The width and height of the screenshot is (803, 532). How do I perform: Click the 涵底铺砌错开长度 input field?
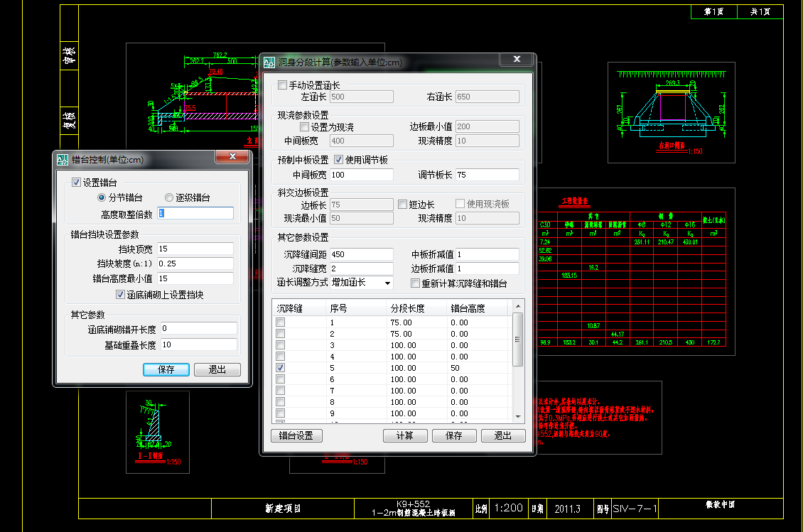click(199, 328)
